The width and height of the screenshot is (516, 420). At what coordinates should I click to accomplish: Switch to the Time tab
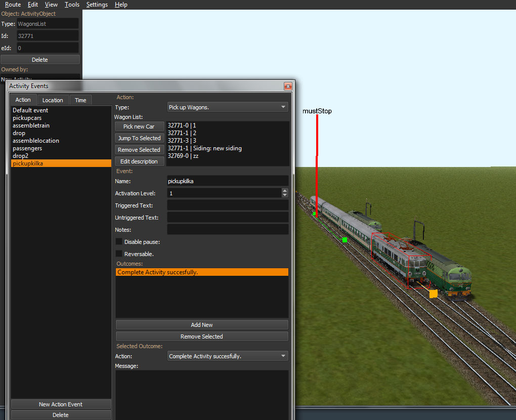point(80,100)
